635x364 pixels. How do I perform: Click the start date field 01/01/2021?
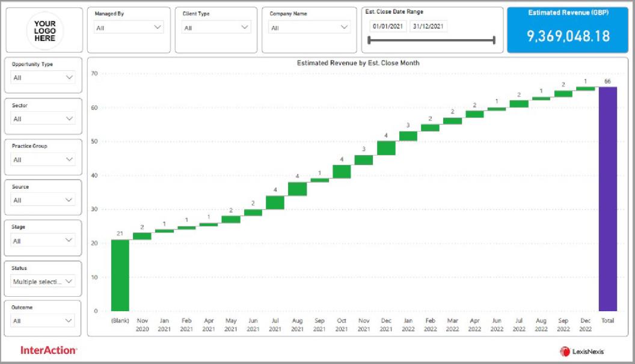pyautogui.click(x=388, y=26)
